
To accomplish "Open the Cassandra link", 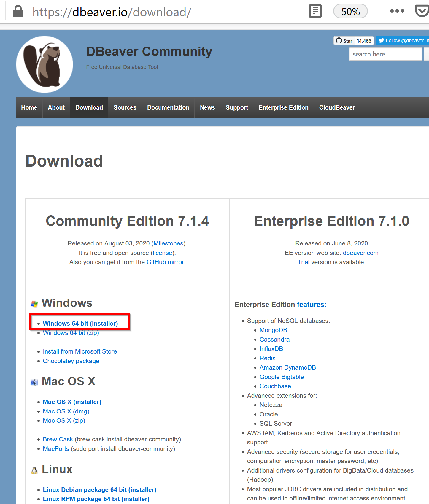I will (274, 340).
